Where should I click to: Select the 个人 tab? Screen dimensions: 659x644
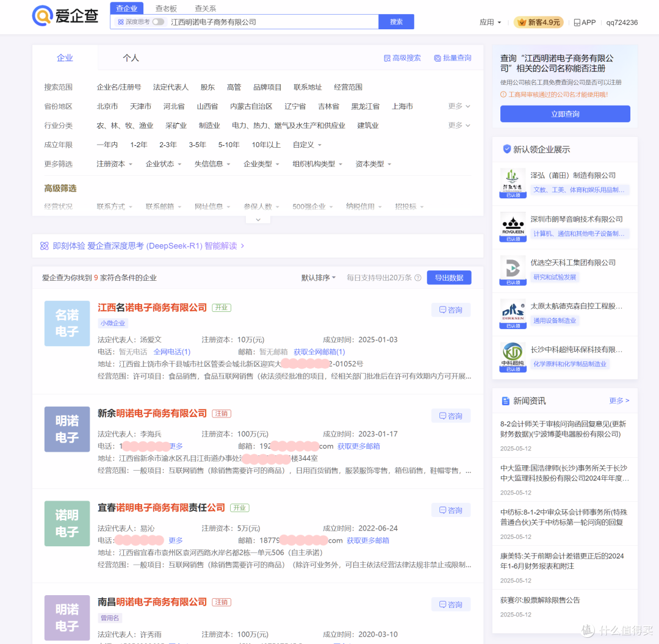tap(131, 58)
